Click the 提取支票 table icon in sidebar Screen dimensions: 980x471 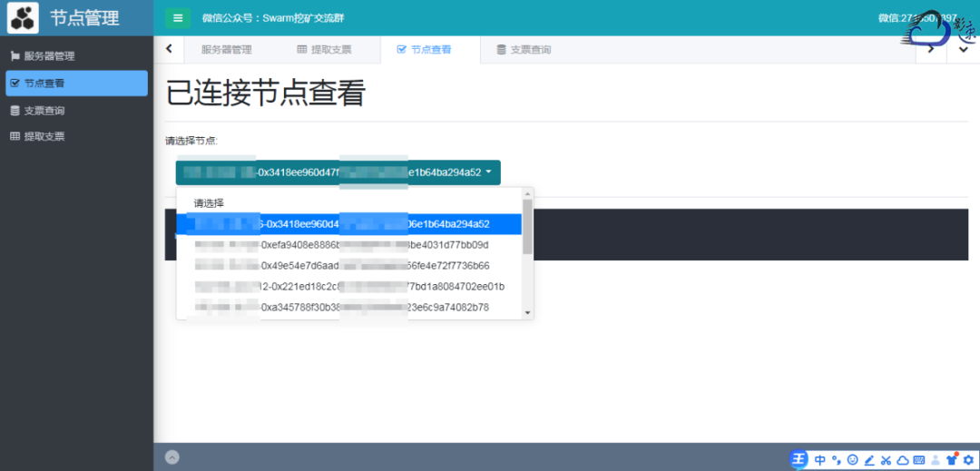pyautogui.click(x=15, y=136)
